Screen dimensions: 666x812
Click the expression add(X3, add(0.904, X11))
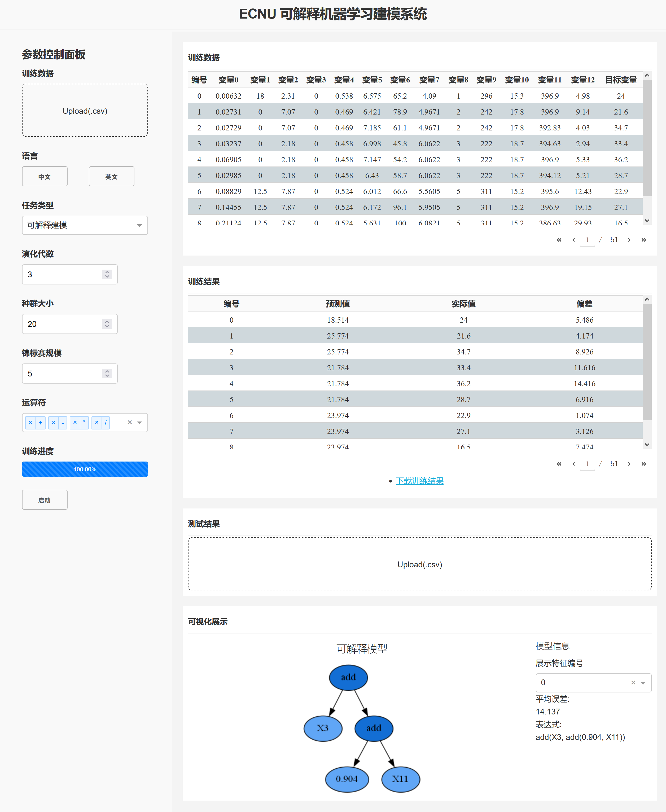click(580, 737)
